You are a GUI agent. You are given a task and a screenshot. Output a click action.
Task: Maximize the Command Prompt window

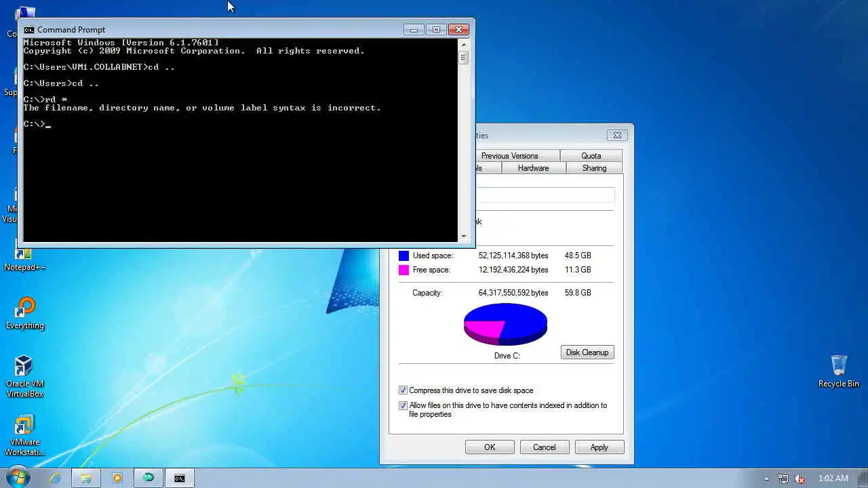pos(436,30)
